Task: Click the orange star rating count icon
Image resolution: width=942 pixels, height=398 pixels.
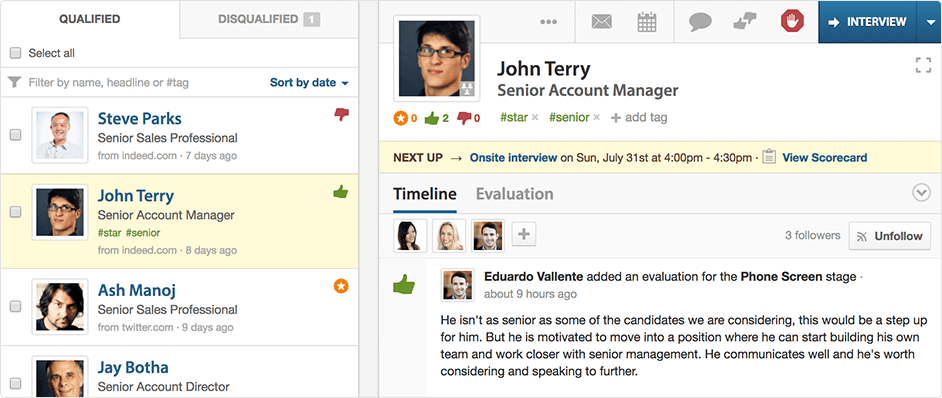Action: [x=405, y=118]
